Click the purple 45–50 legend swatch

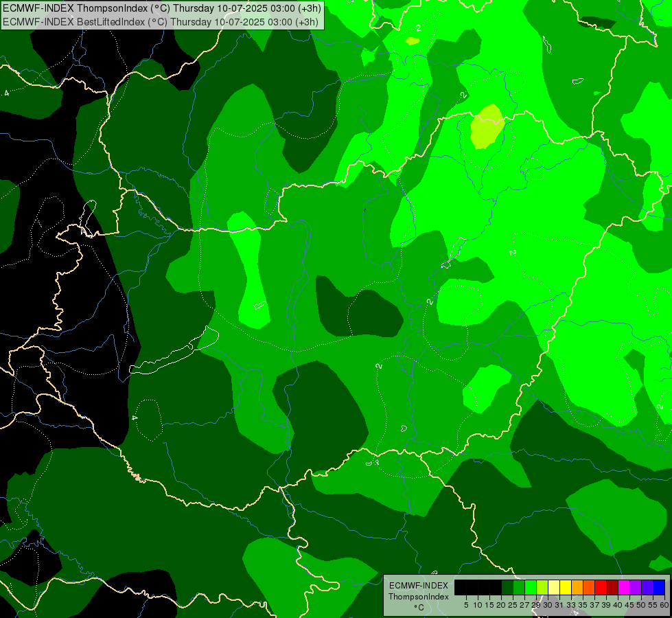pyautogui.click(x=636, y=587)
